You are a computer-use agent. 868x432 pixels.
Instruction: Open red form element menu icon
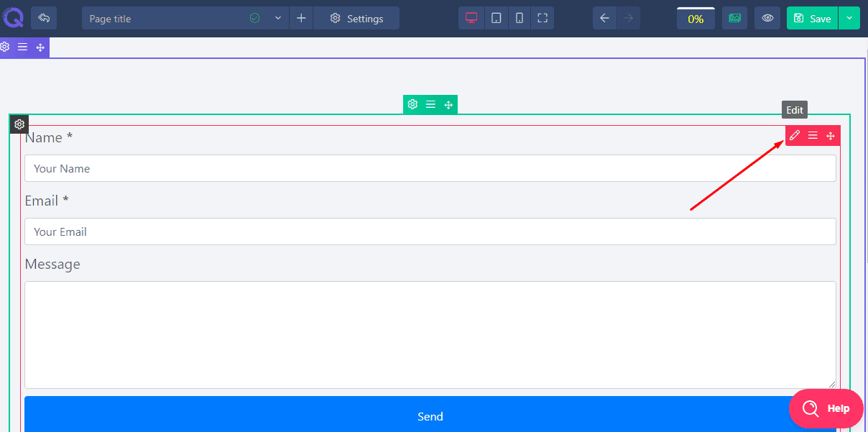click(813, 136)
